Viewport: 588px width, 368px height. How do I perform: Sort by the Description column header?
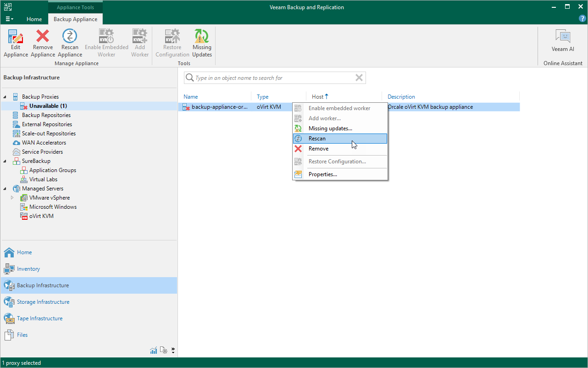click(401, 97)
